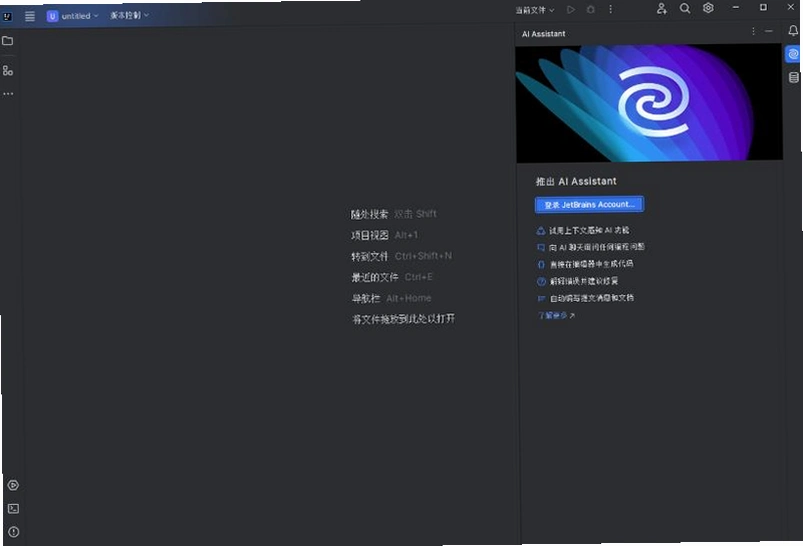This screenshot has width=803, height=546.
Task: Click the 随处搜索 search everywhere hint
Action: pos(393,214)
